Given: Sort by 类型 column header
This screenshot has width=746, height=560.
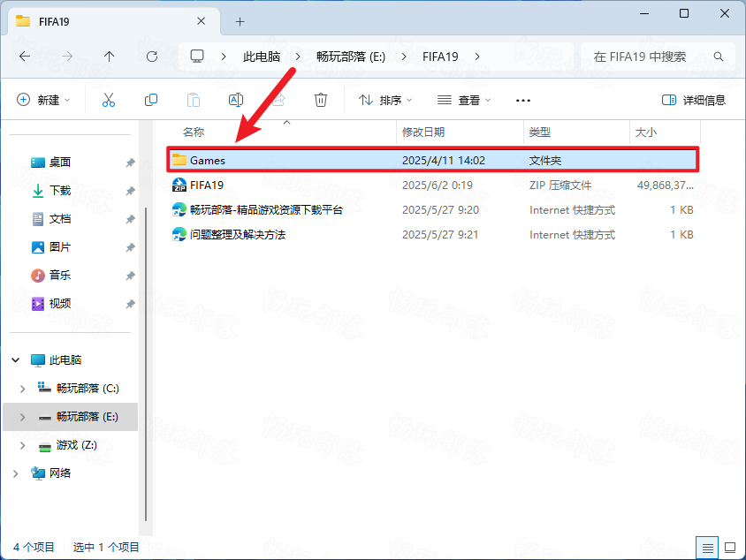Looking at the screenshot, I should pos(540,132).
